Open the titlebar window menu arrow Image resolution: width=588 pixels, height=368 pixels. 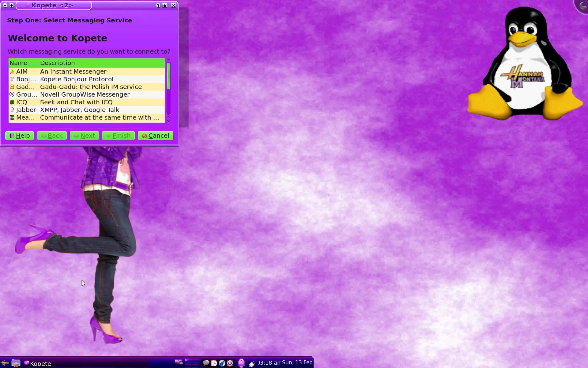pyautogui.click(x=5, y=5)
